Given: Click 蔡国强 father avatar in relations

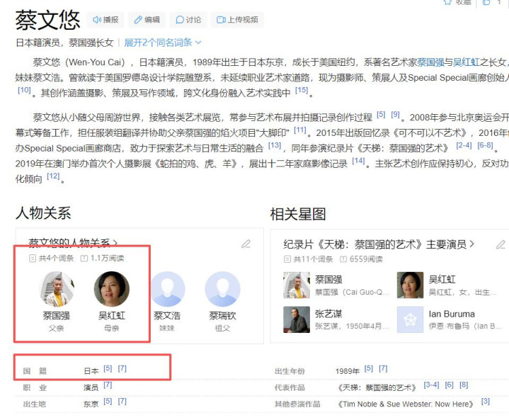Looking at the screenshot, I should tap(57, 289).
